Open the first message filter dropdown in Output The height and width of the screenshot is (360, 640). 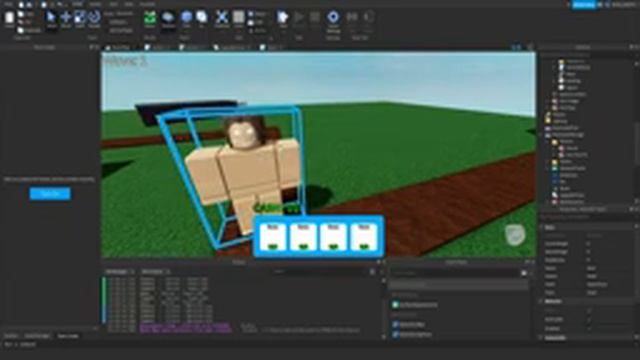coord(120,271)
